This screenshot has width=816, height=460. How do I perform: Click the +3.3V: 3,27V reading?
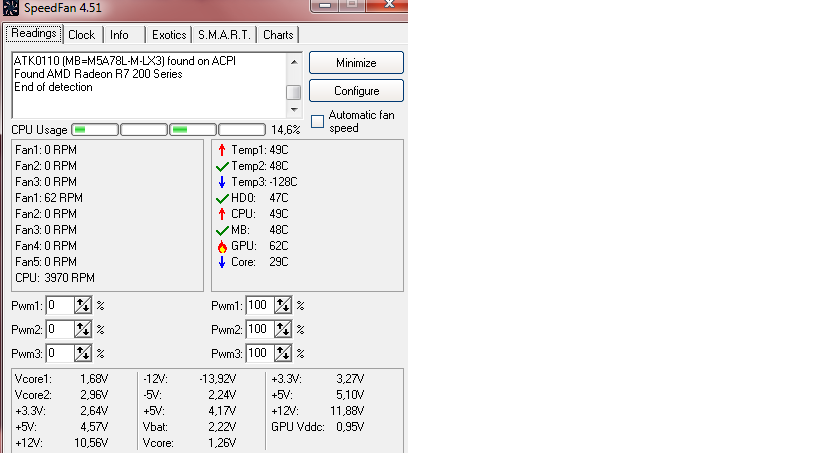click(x=317, y=379)
